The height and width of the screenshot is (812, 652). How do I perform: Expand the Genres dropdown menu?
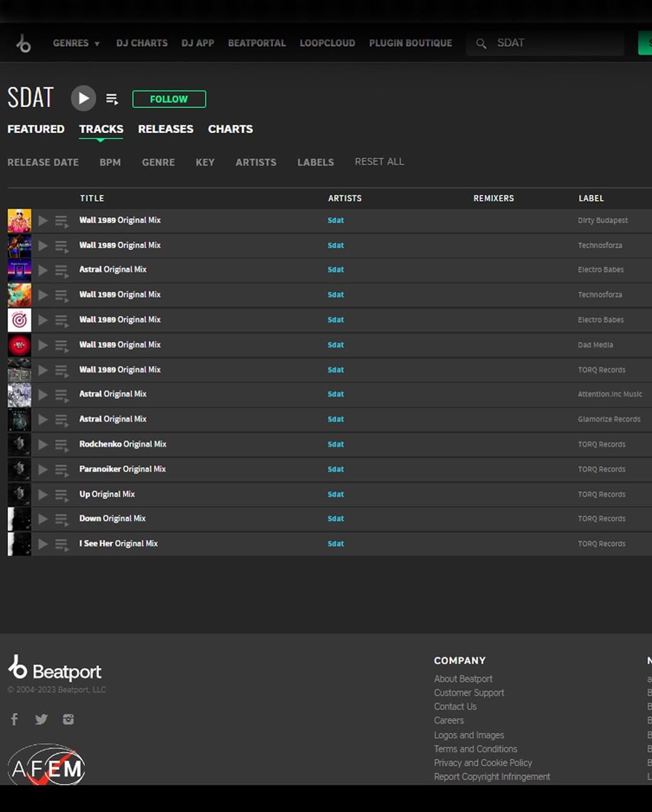[x=76, y=43]
